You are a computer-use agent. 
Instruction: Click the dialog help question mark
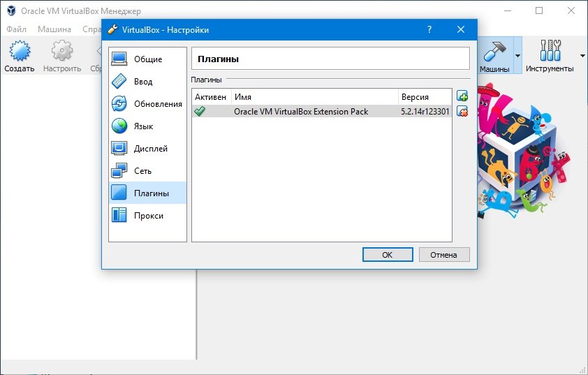[x=429, y=29]
